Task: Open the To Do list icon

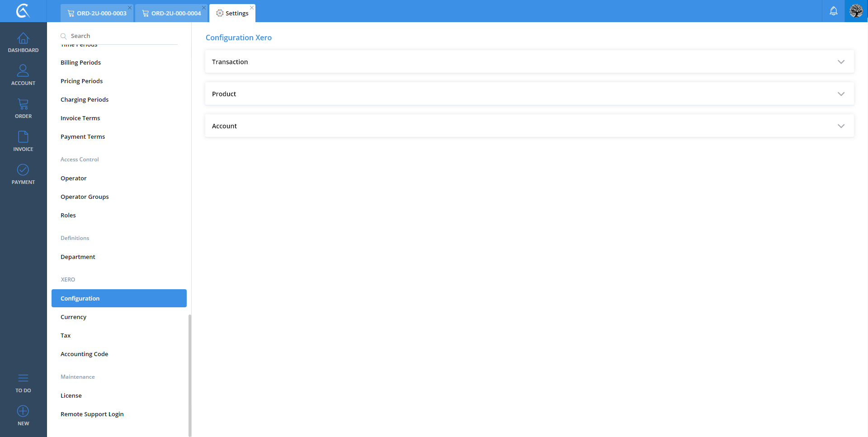Action: [x=23, y=378]
